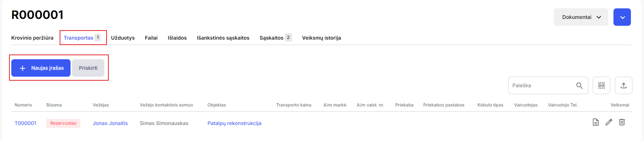Edit transport T000001 with pencil icon

click(609, 122)
